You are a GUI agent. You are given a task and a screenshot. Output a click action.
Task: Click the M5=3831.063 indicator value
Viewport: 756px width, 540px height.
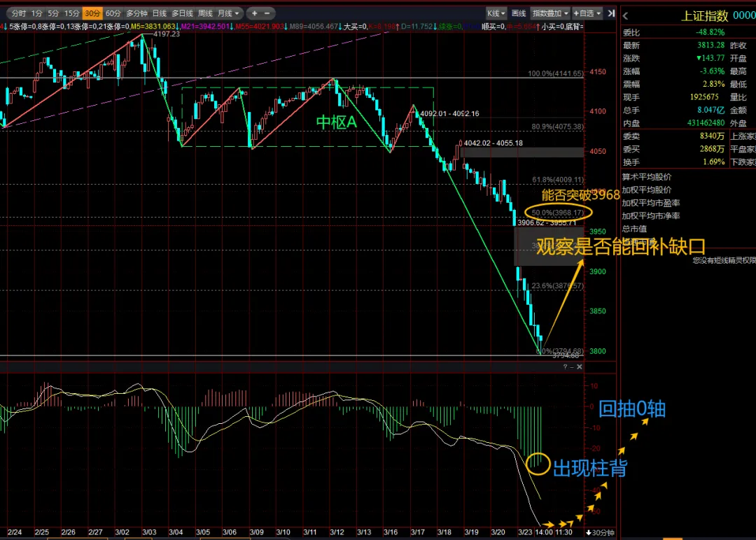153,27
